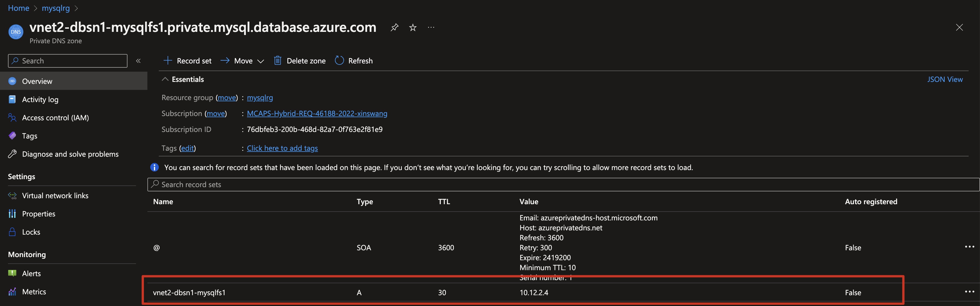The image size is (980, 306).
Task: Click Delete zone in the toolbar
Action: click(x=300, y=61)
